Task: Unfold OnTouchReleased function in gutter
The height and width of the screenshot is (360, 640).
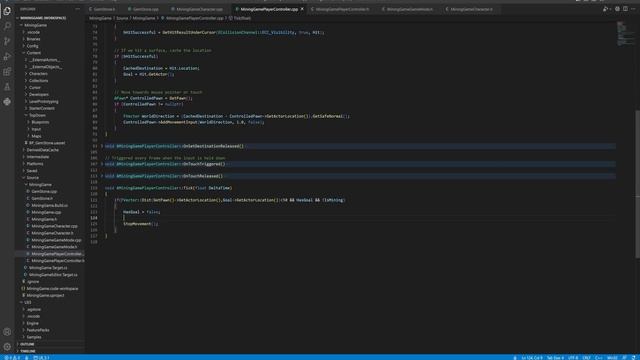Action: 102,176
